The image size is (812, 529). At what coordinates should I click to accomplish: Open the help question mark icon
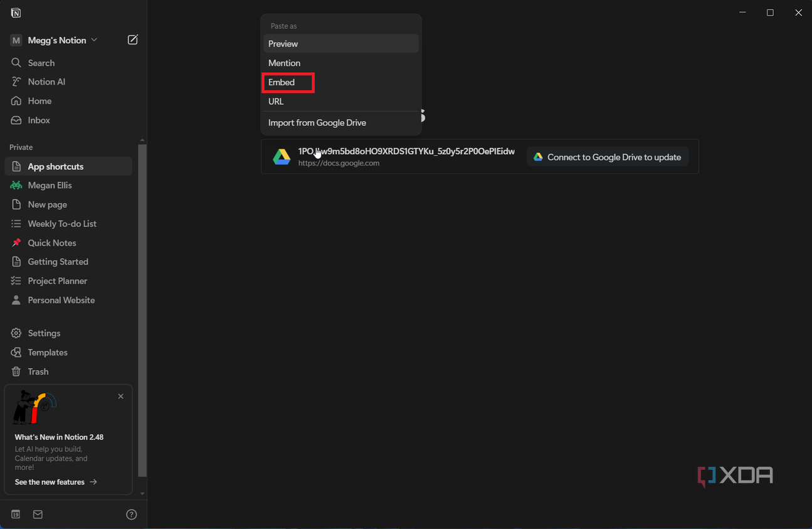coord(132,515)
